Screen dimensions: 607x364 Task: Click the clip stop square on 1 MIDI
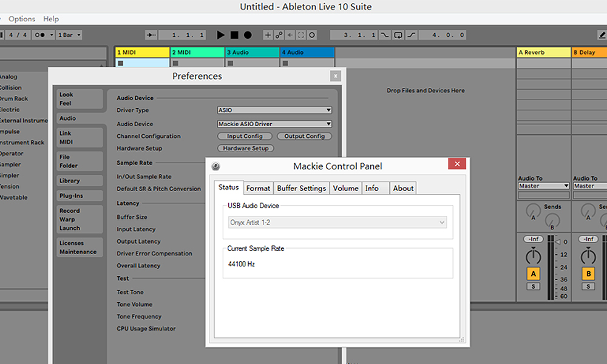[x=120, y=63]
